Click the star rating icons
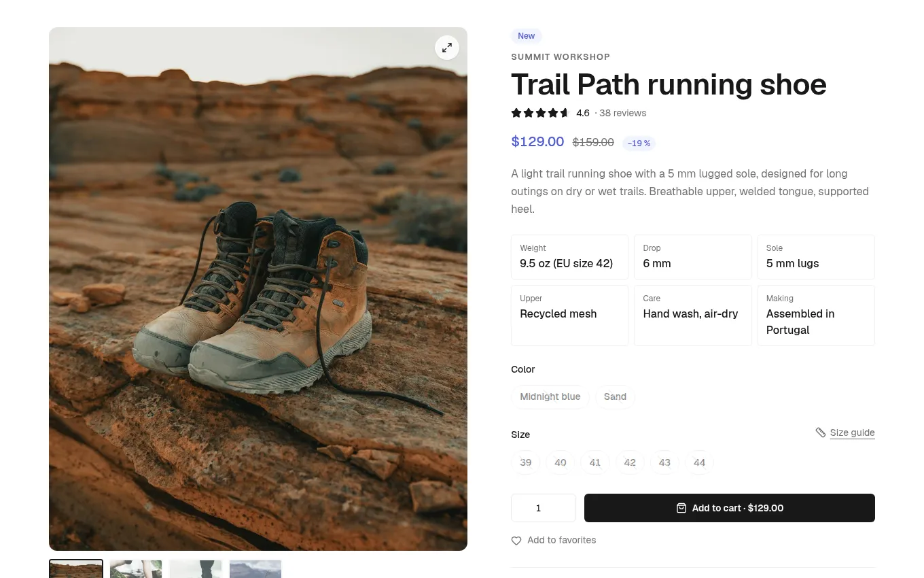Image resolution: width=924 pixels, height=578 pixels. (x=541, y=113)
